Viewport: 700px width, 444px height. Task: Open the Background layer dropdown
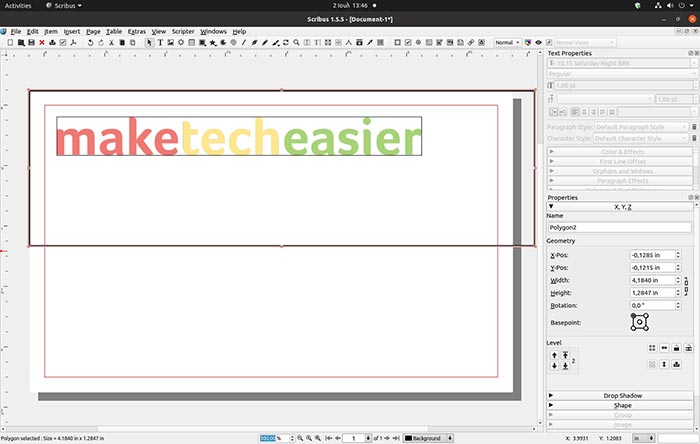[x=428, y=438]
